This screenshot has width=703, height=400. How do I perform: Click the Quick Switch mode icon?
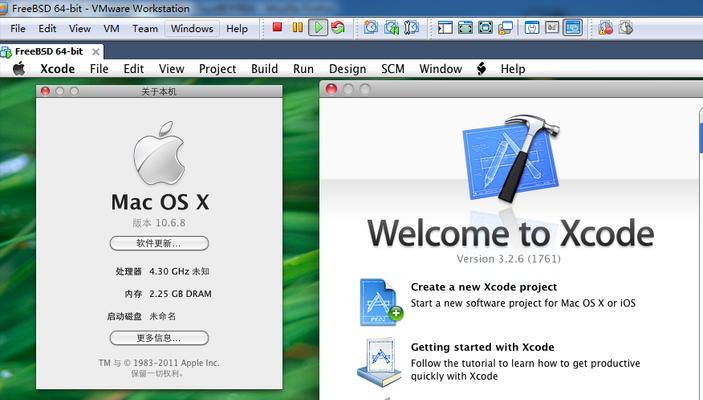pos(485,28)
